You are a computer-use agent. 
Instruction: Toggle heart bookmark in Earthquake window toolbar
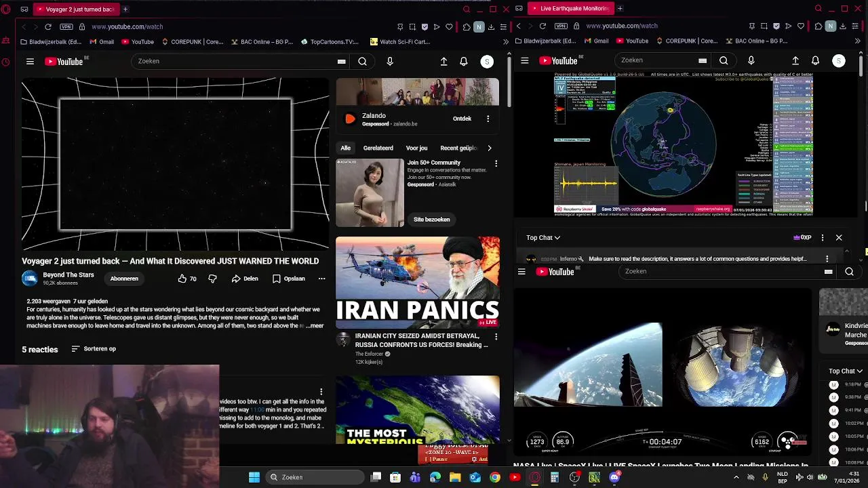coord(801,26)
